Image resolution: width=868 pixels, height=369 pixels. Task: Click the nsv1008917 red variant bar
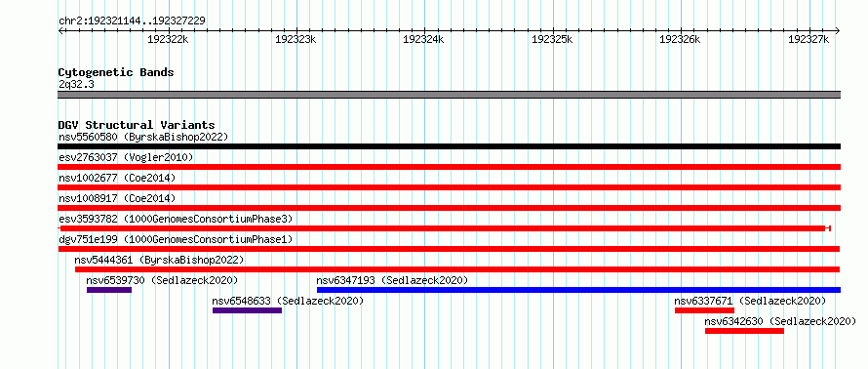point(449,208)
